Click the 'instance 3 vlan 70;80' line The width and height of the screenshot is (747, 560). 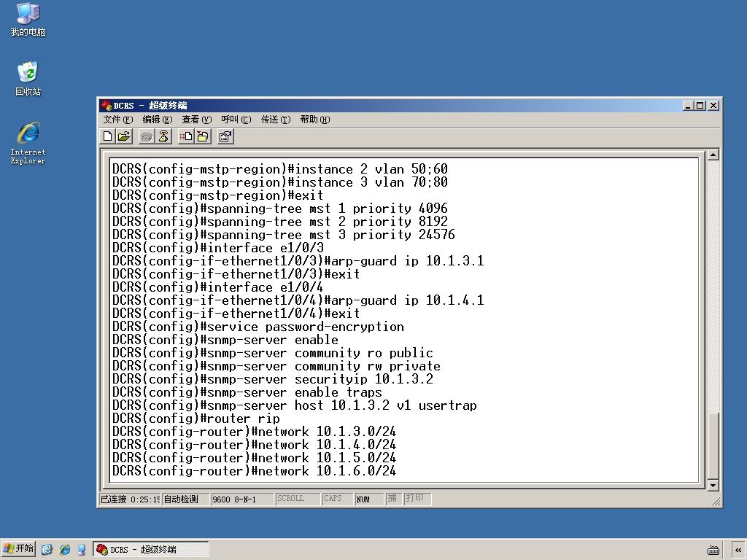(280, 182)
